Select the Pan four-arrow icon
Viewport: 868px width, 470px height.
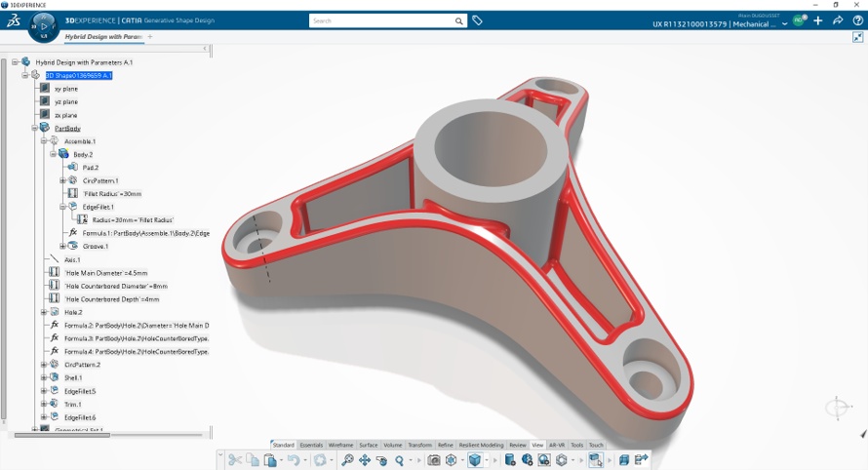365,459
